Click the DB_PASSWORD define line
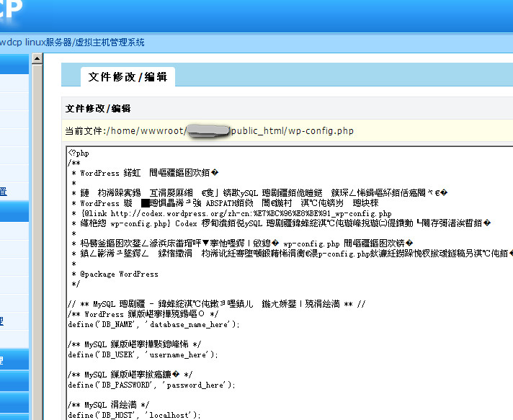 coord(151,385)
